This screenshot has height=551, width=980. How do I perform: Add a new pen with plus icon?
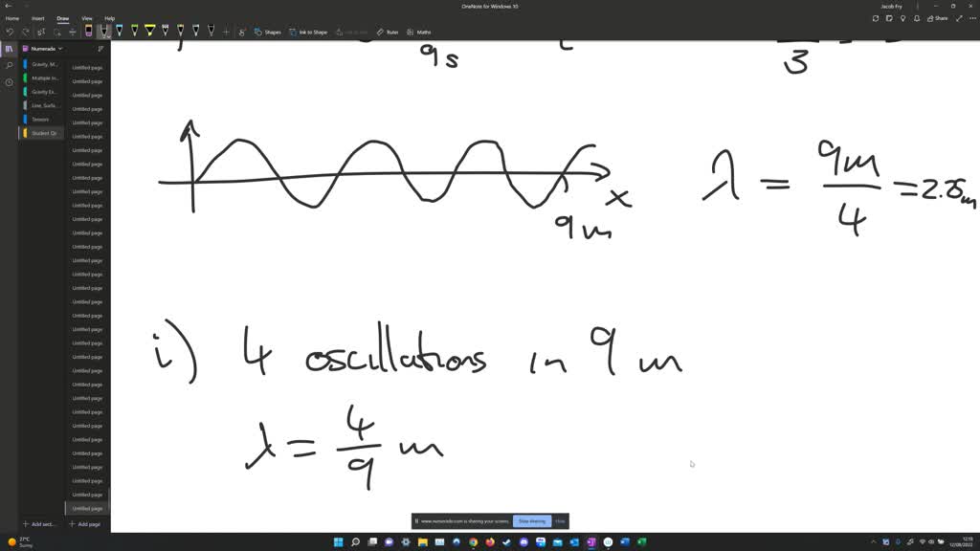coord(226,32)
